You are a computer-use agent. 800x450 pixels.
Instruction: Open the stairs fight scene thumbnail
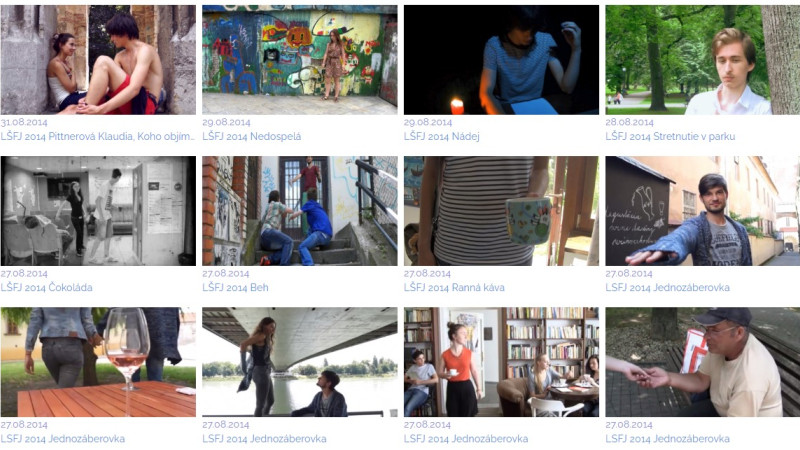(x=299, y=211)
